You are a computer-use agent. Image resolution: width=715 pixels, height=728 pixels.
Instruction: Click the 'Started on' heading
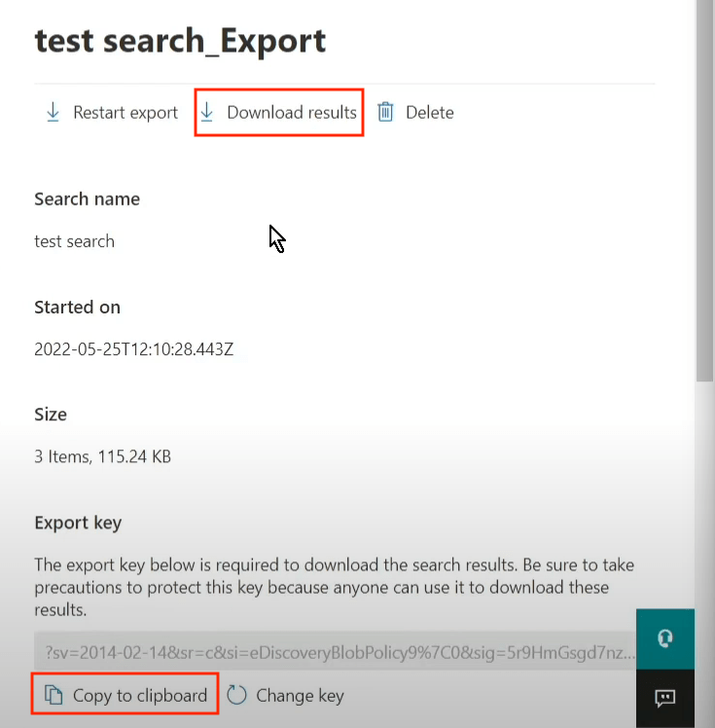(78, 307)
